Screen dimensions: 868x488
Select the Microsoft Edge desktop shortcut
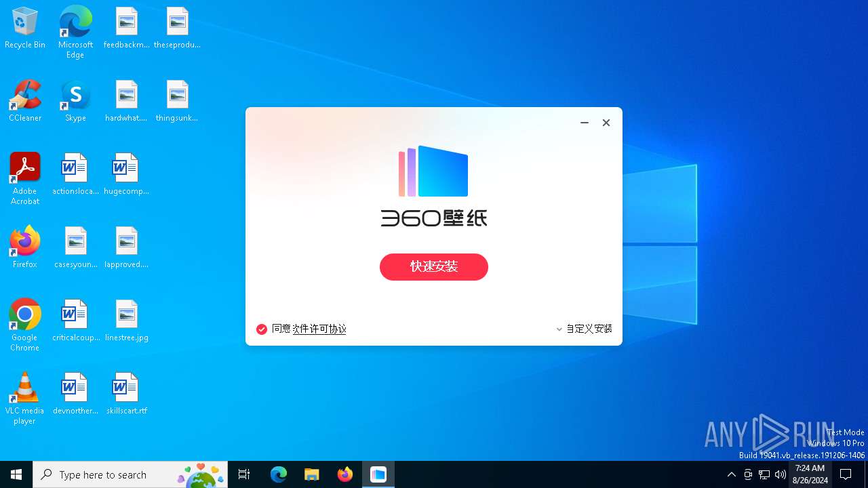75,32
